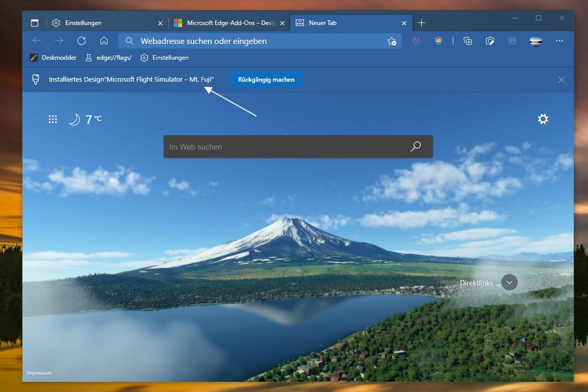Focus the Webadresse suchen oder eingeben bar
The image size is (588, 392).
coord(260,41)
